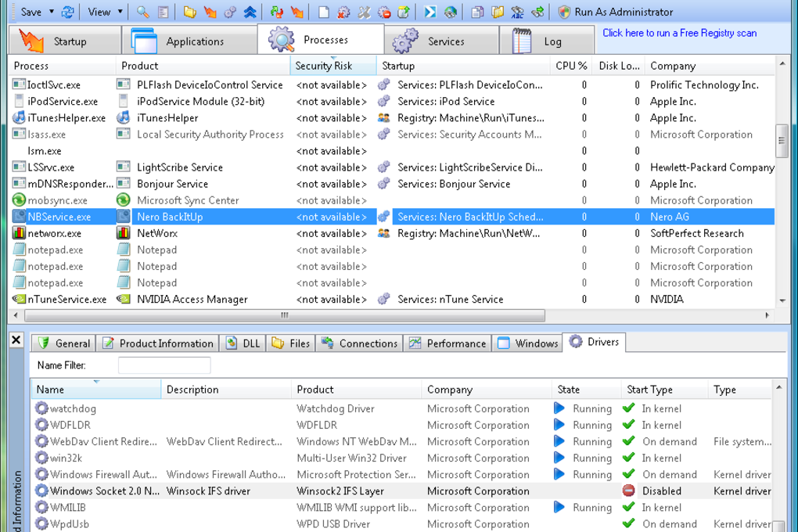This screenshot has height=532, width=798.
Task: Click the gear with red X toolbar icon
Action: point(343,12)
